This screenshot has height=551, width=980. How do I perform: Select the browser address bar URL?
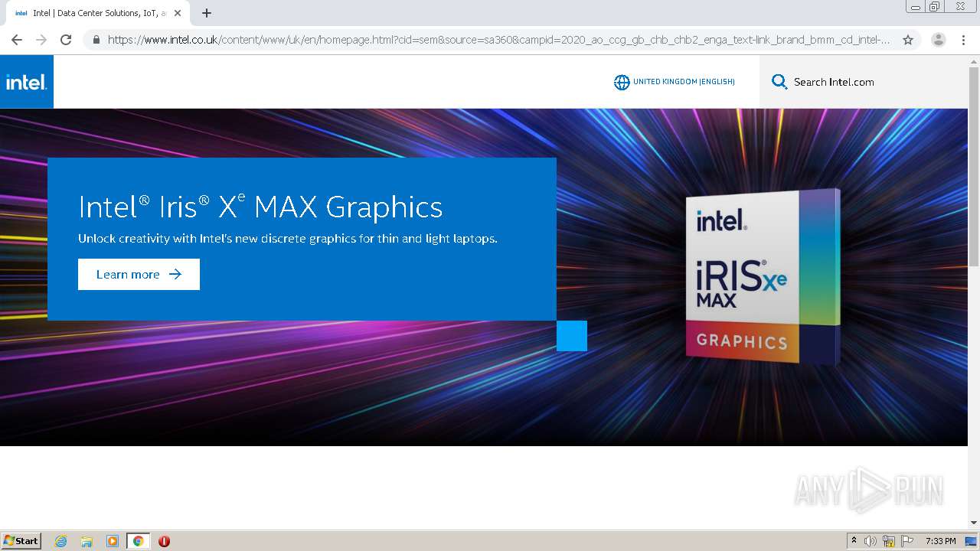[499, 40]
